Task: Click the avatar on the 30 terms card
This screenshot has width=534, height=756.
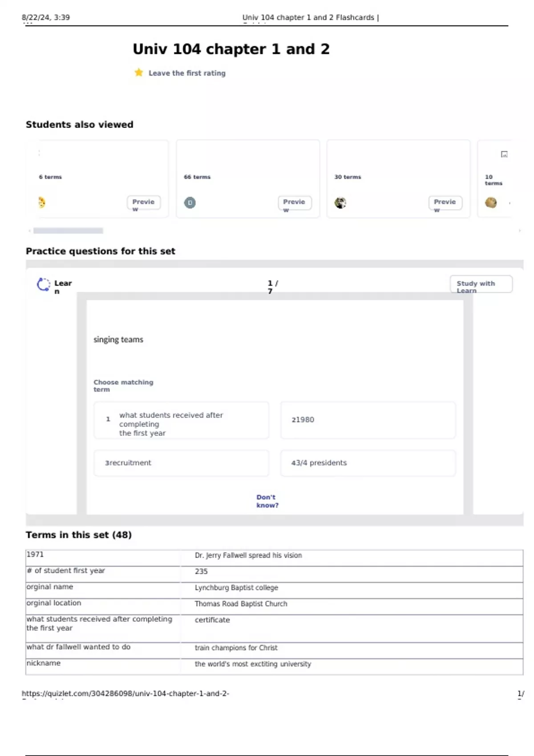Action: [340, 203]
